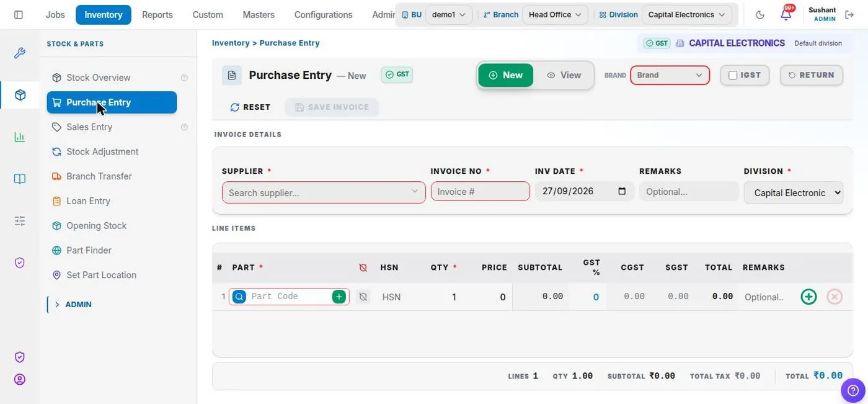This screenshot has height=404, width=868.
Task: Open the sliders configuration rail icon
Action: (x=20, y=220)
